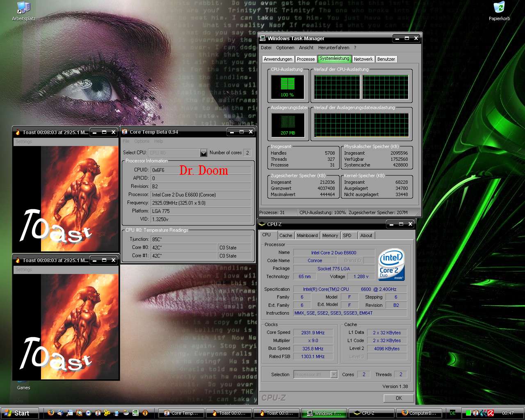The width and height of the screenshot is (525, 420).
Task: Open File menu in Core Temp
Action: pyautogui.click(x=126, y=141)
